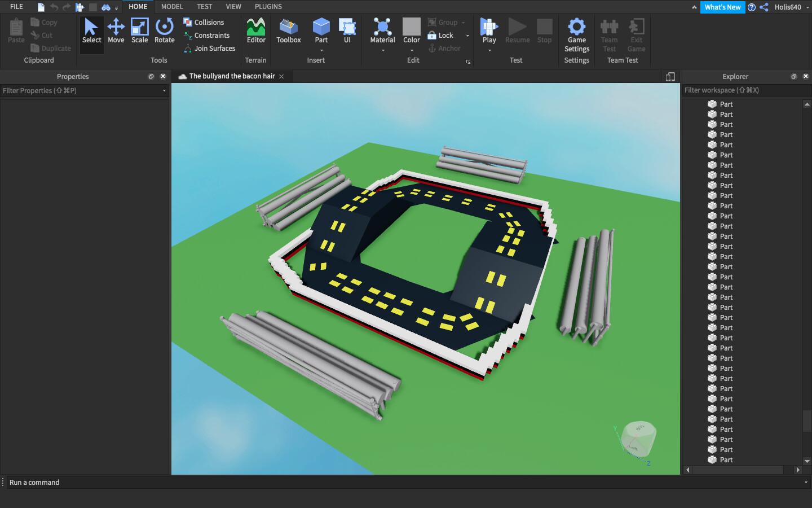Expand the Material dropdown arrow
Image resolution: width=812 pixels, height=508 pixels.
click(x=383, y=51)
